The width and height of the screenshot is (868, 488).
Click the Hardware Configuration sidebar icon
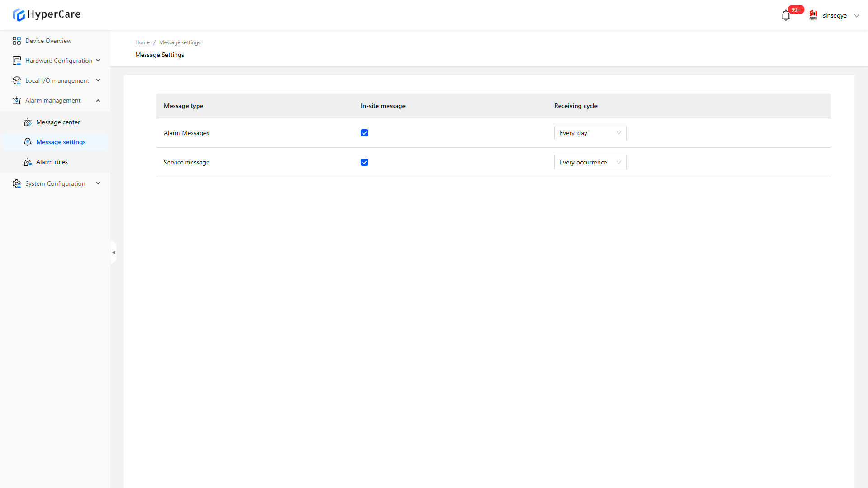(17, 61)
